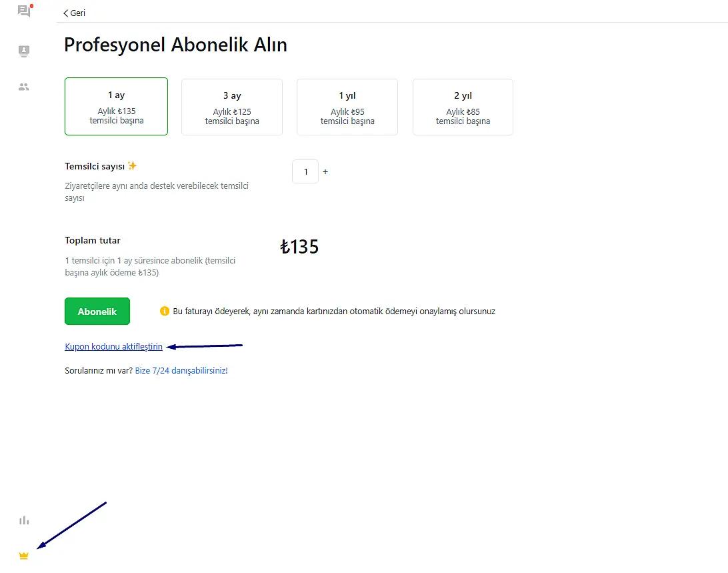Screen dimensions: 728x573
Task: Select the 3 ay plan option
Action: (x=232, y=107)
